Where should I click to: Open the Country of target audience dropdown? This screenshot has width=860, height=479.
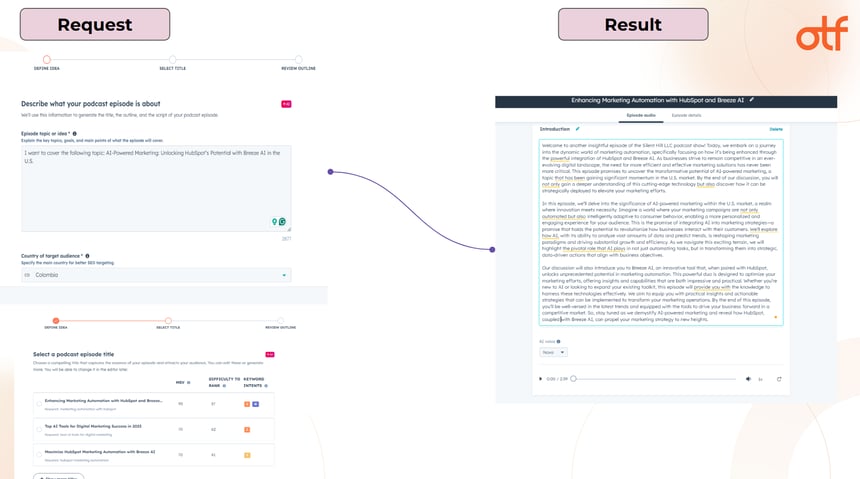click(156, 275)
